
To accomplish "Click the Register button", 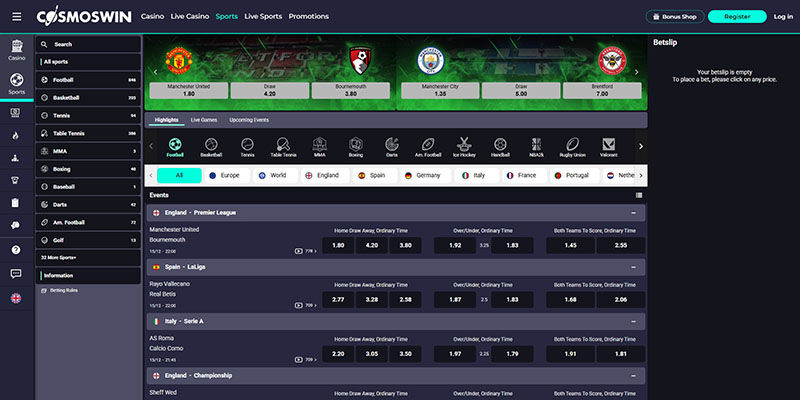I will pyautogui.click(x=737, y=17).
